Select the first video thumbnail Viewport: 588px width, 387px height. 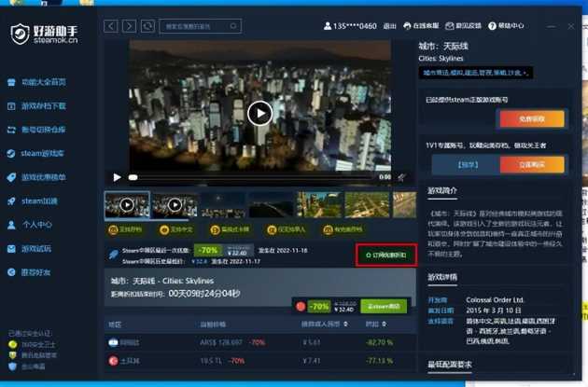pos(127,205)
